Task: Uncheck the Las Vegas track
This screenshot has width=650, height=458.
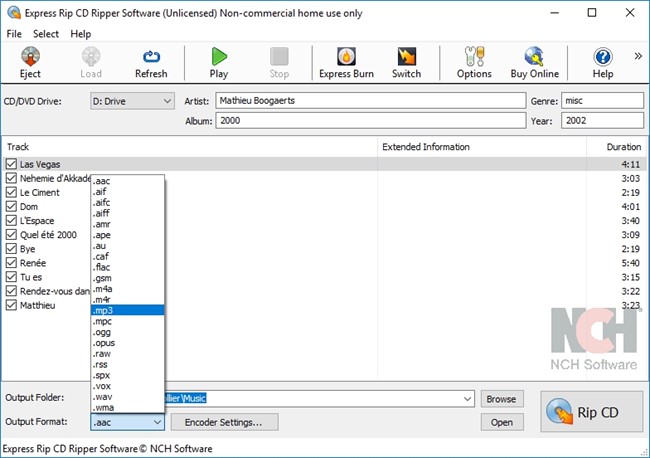Action: pyautogui.click(x=12, y=164)
